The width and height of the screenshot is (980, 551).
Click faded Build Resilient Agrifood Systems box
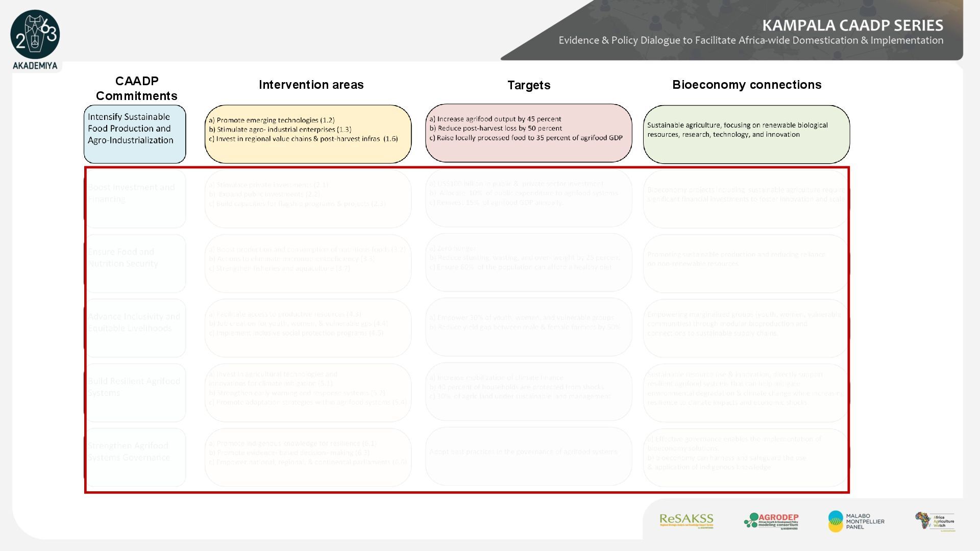135,392
